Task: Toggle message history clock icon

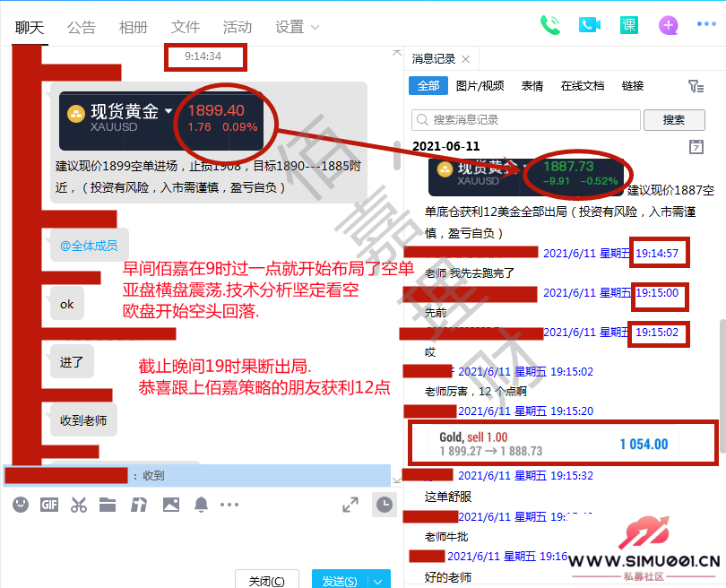Action: (x=385, y=505)
